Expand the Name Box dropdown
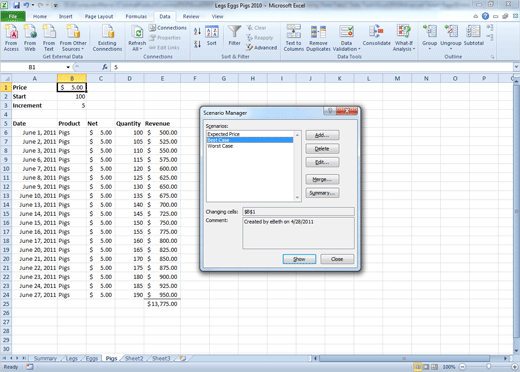This screenshot has width=520, height=372. point(68,67)
